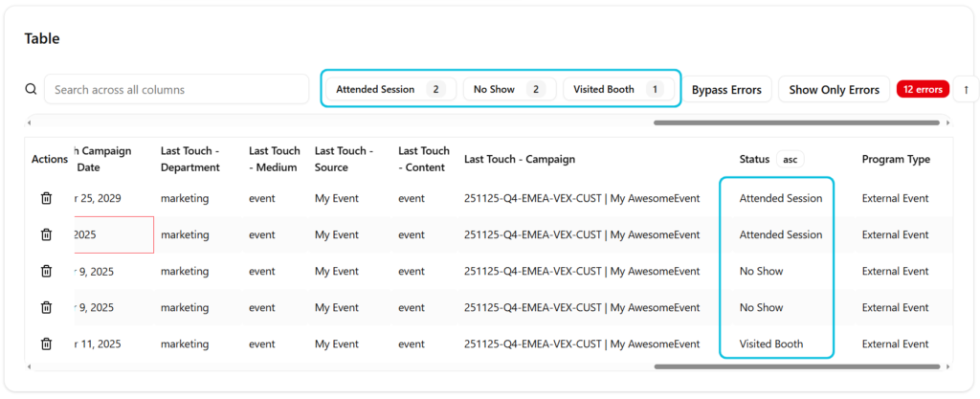Image resolution: width=980 pixels, height=399 pixels.
Task: Click trash icon in fourth row
Action: [46, 307]
